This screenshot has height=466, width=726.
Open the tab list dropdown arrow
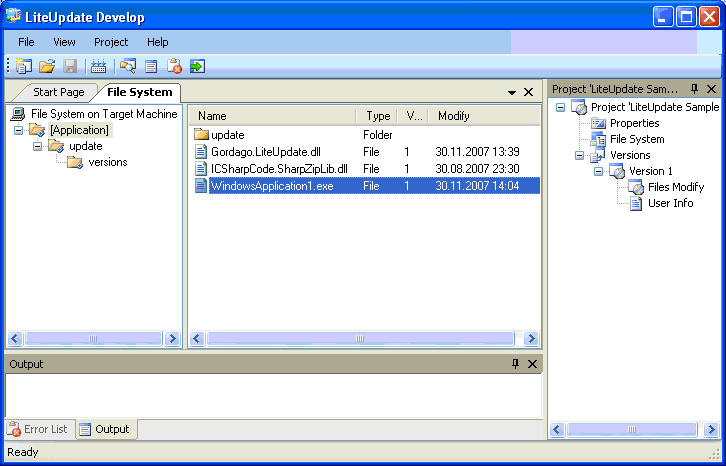[512, 92]
